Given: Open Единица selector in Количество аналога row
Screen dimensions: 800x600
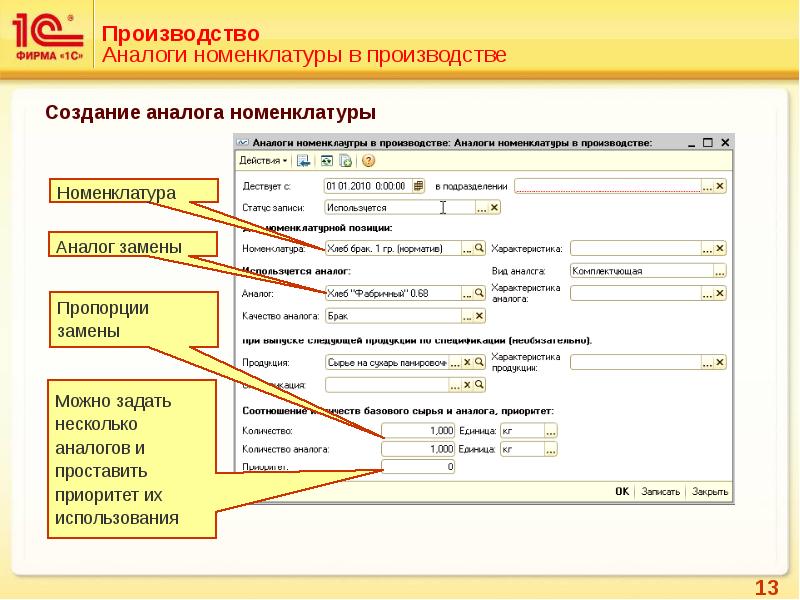Looking at the screenshot, I should pos(551,450).
